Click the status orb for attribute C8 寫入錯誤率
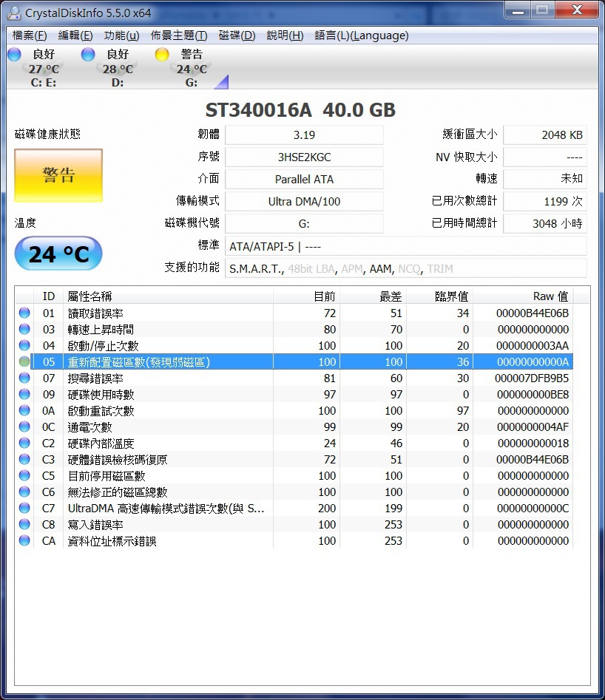 coord(24,524)
